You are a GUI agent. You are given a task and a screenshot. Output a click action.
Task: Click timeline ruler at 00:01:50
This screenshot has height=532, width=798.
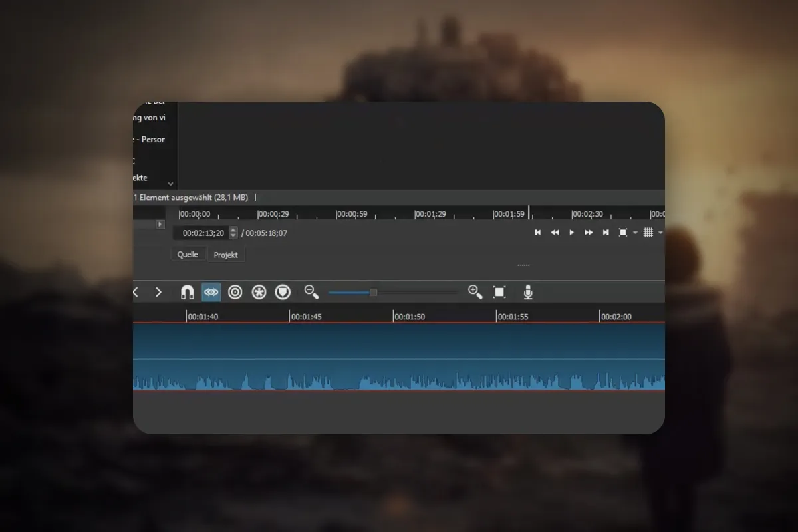pos(409,317)
